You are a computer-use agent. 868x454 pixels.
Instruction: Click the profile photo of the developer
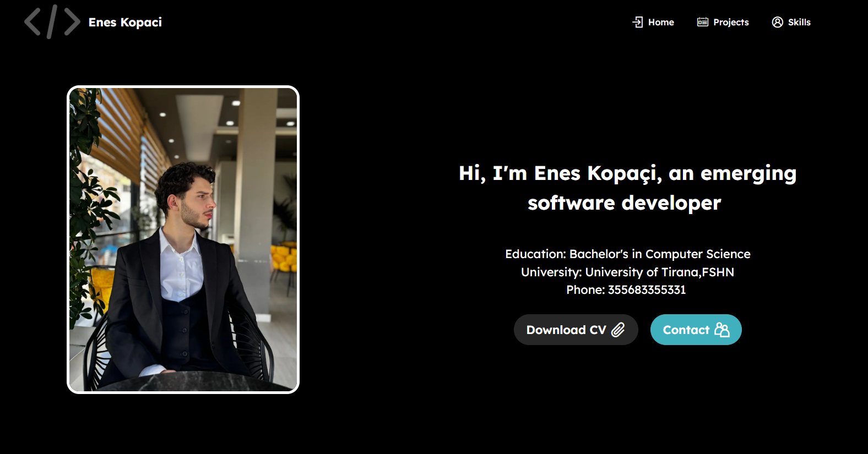coord(183,240)
